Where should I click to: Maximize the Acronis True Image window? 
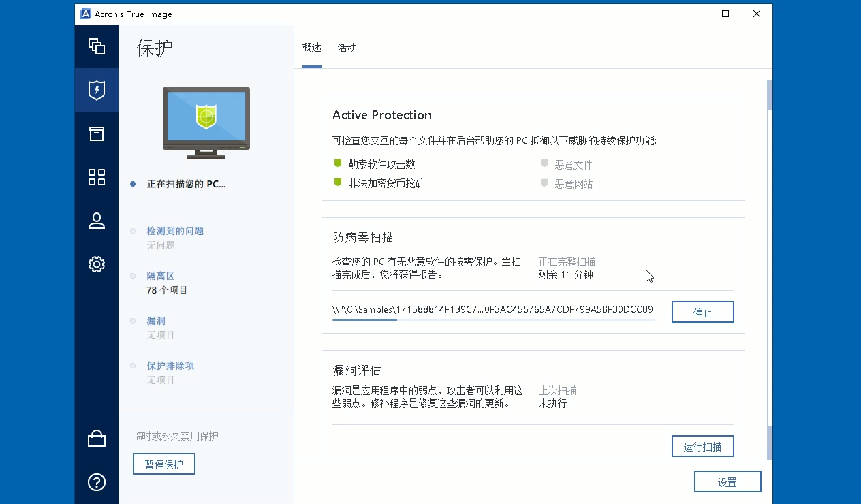click(725, 14)
